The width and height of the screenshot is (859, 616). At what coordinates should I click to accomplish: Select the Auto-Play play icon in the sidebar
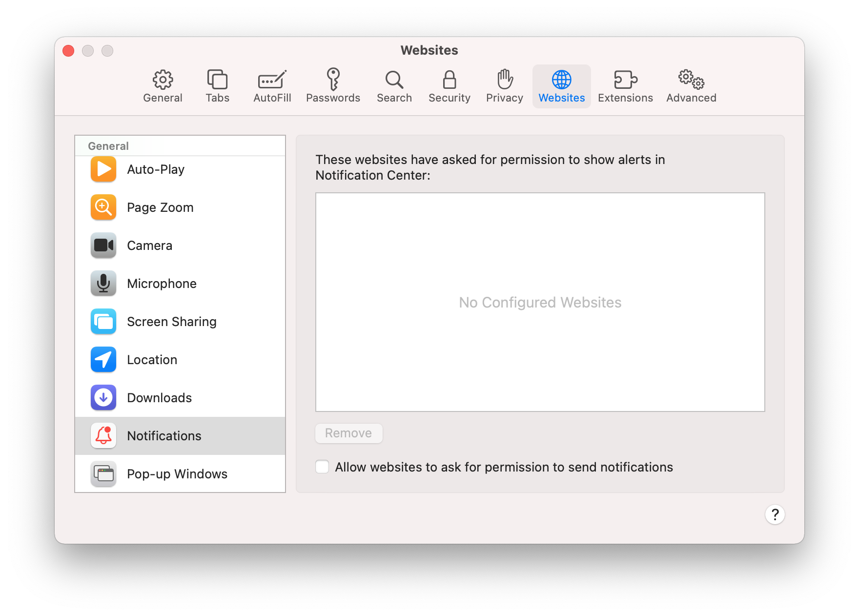[103, 169]
